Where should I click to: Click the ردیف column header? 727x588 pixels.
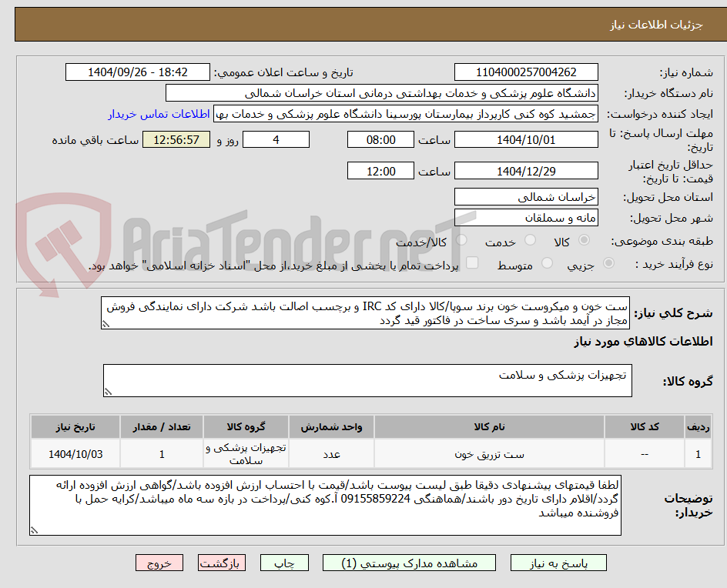(x=699, y=426)
